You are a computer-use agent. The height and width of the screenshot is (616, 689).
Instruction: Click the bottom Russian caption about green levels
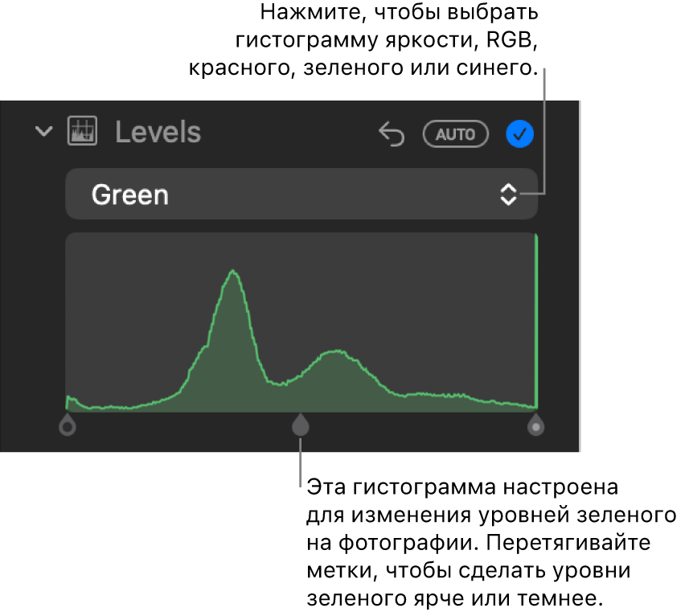tap(491, 542)
